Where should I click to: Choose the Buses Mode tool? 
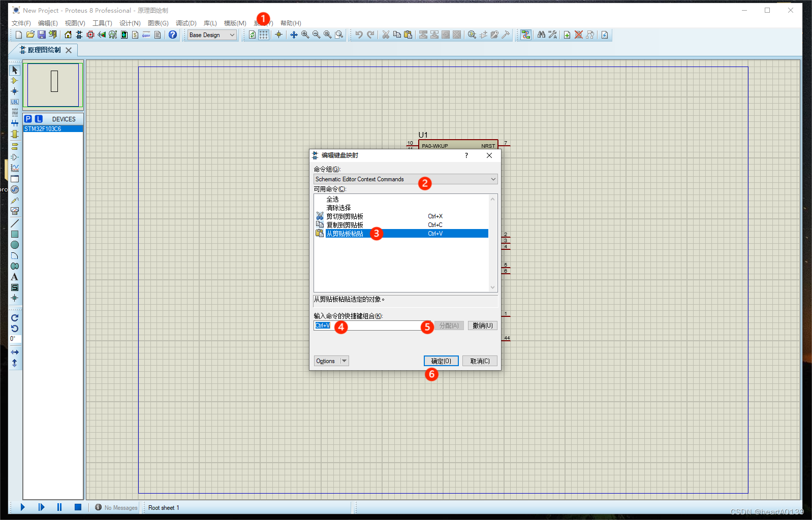click(x=15, y=123)
